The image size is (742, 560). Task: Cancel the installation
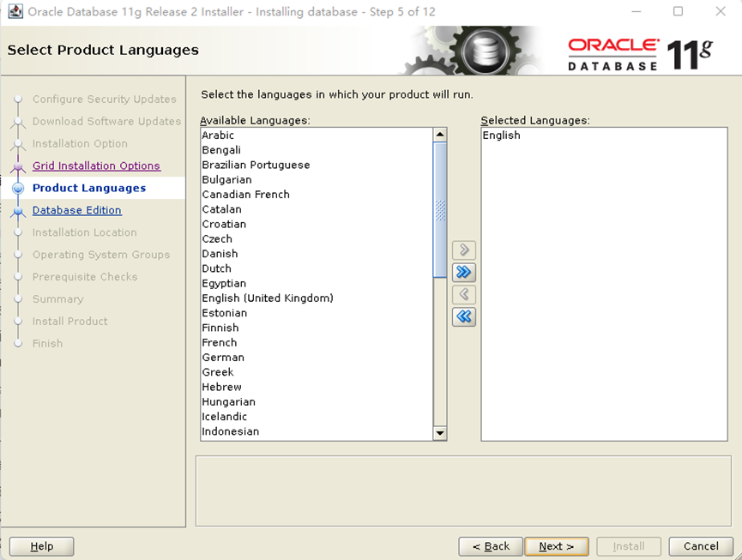tap(701, 546)
